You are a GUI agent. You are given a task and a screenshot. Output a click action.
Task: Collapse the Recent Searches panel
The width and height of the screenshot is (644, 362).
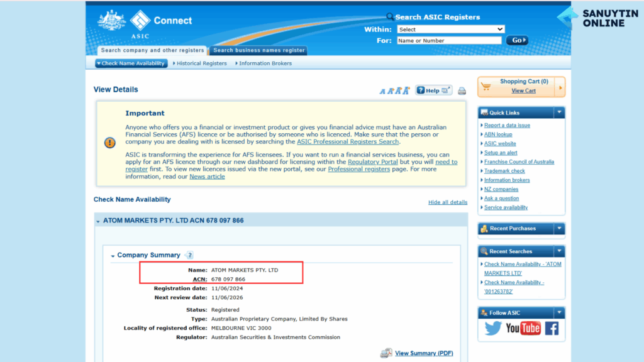coord(559,251)
